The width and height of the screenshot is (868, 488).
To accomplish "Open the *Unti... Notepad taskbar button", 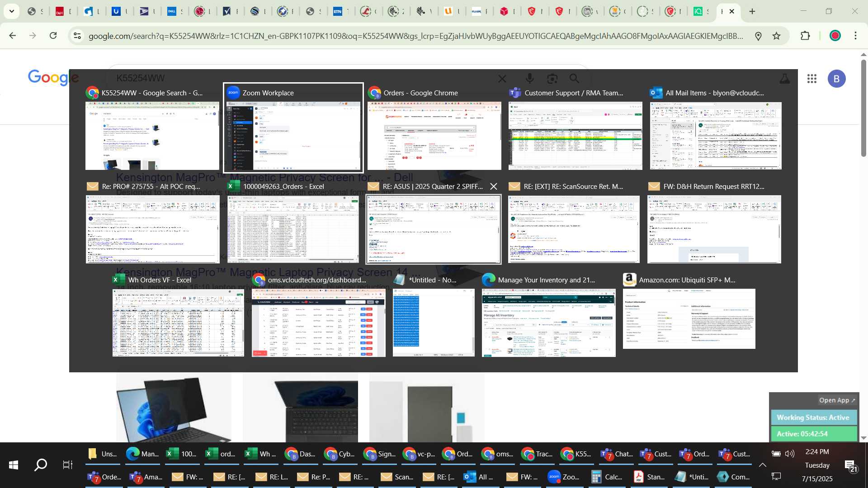I will [692, 477].
